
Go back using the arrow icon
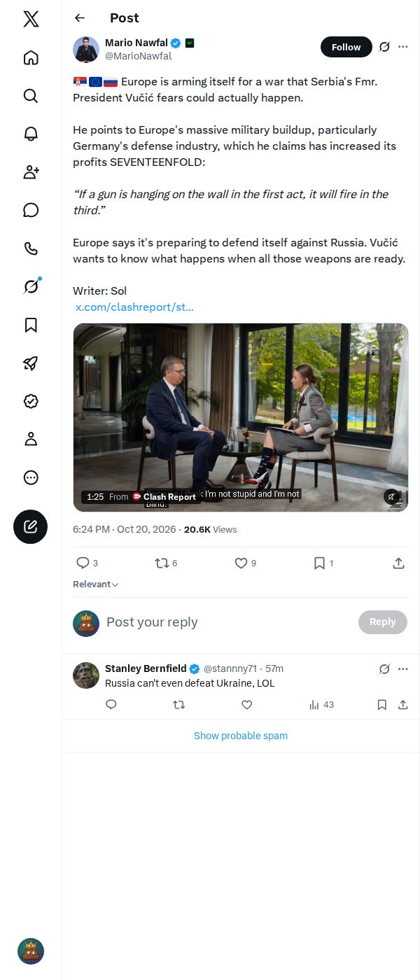point(80,18)
